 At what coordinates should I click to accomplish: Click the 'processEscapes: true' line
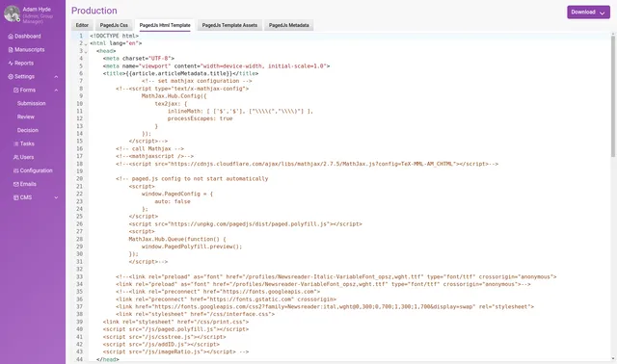[x=200, y=118]
